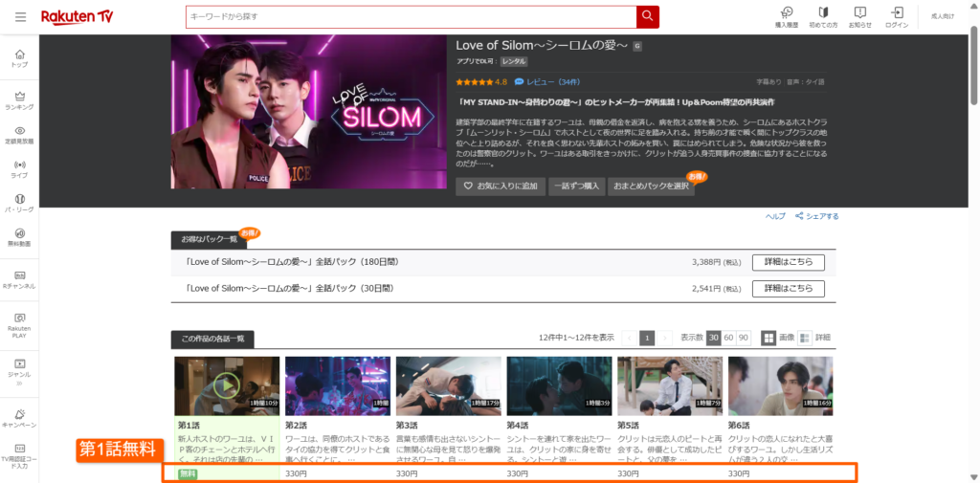Click the 第6話 episode title
980x483 pixels.
[738, 426]
